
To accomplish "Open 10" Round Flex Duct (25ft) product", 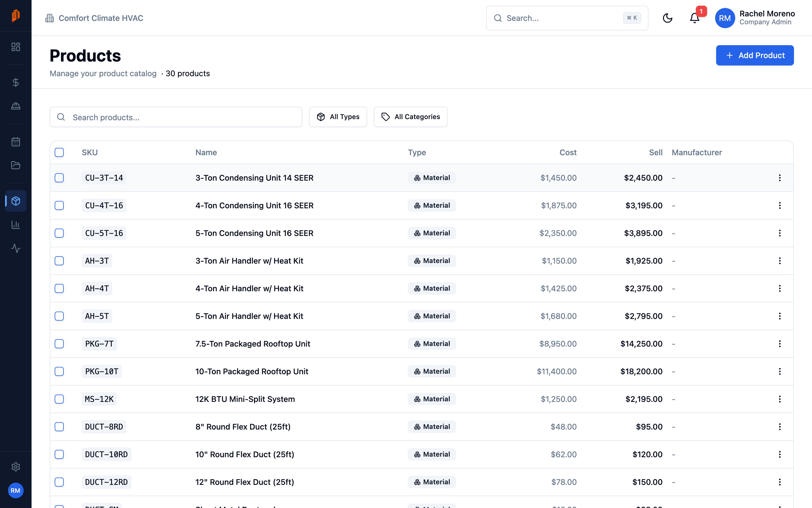I will point(245,454).
